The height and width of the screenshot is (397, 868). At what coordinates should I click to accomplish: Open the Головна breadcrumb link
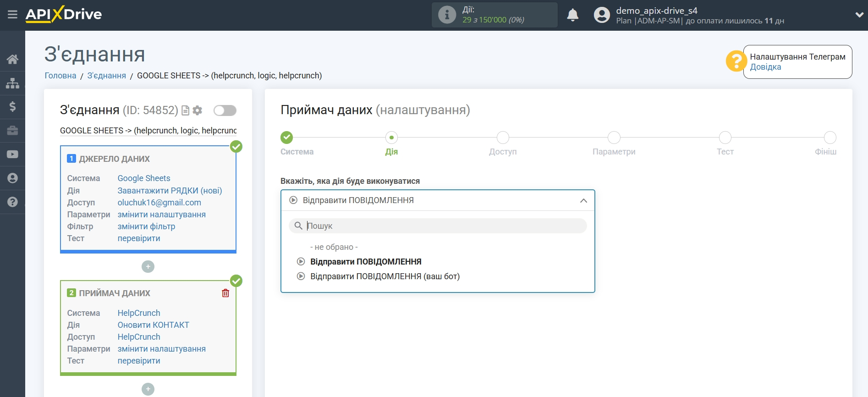point(60,76)
